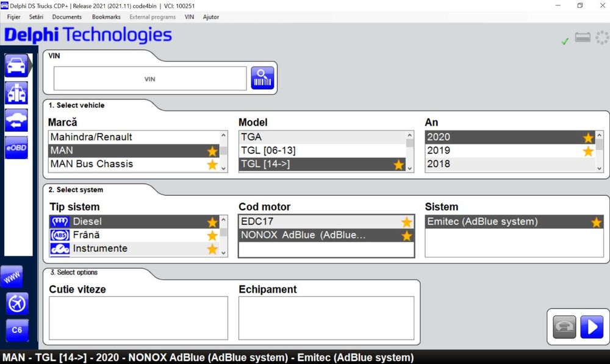Select TGA model
The width and height of the screenshot is (610, 364).
tap(323, 137)
